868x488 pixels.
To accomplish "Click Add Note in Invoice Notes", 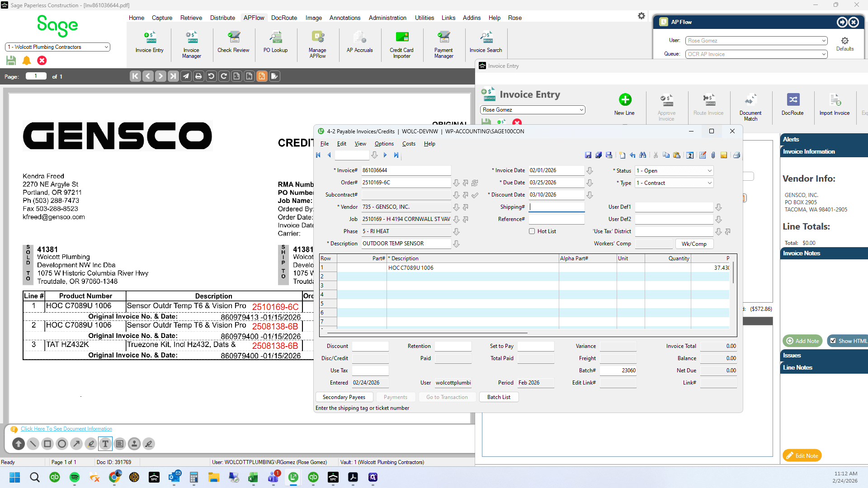I will (802, 341).
